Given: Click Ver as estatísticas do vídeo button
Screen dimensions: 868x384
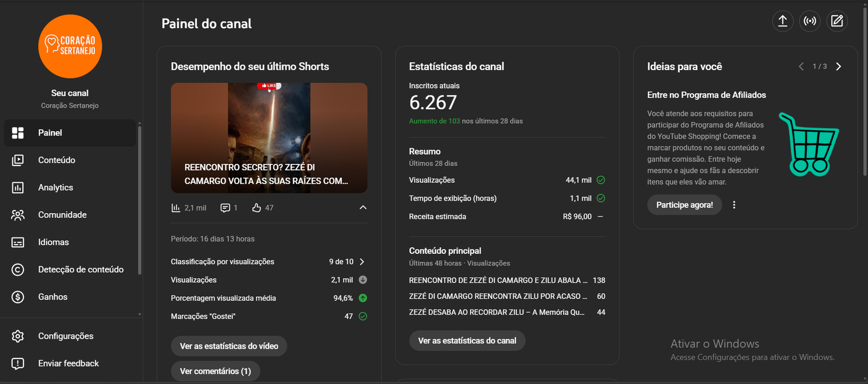Looking at the screenshot, I should point(229,346).
